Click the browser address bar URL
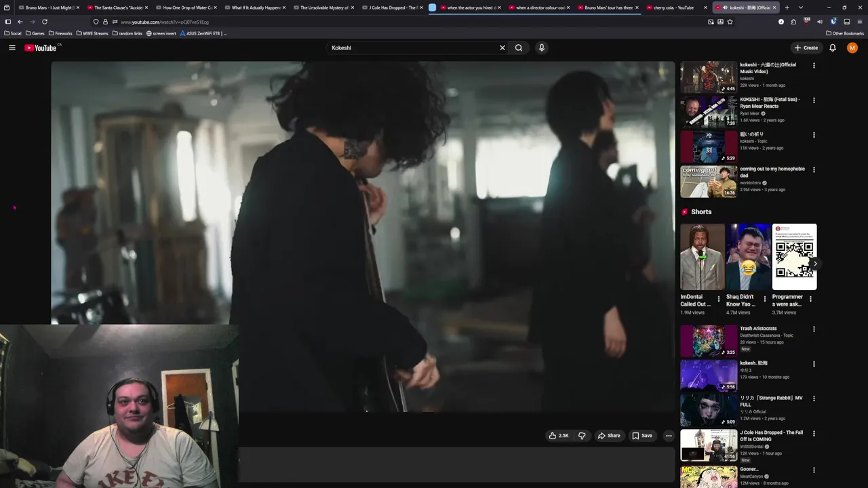Screen dimensions: 868x488 (165, 22)
